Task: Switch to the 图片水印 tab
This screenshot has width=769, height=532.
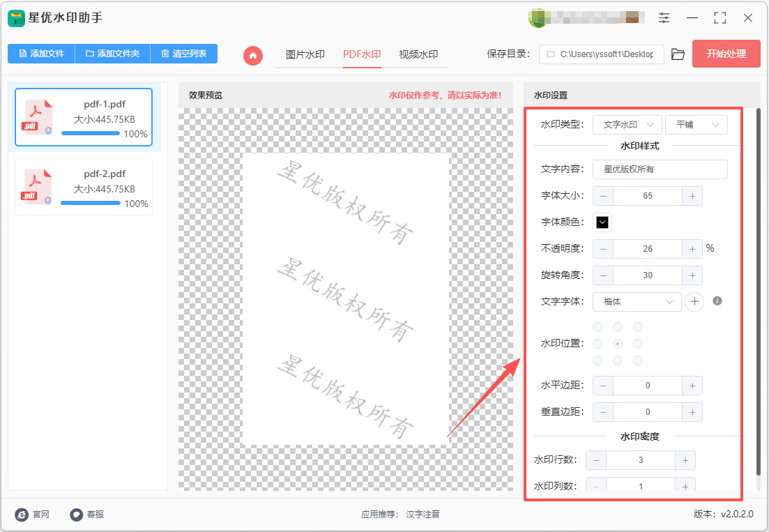Action: click(x=305, y=54)
